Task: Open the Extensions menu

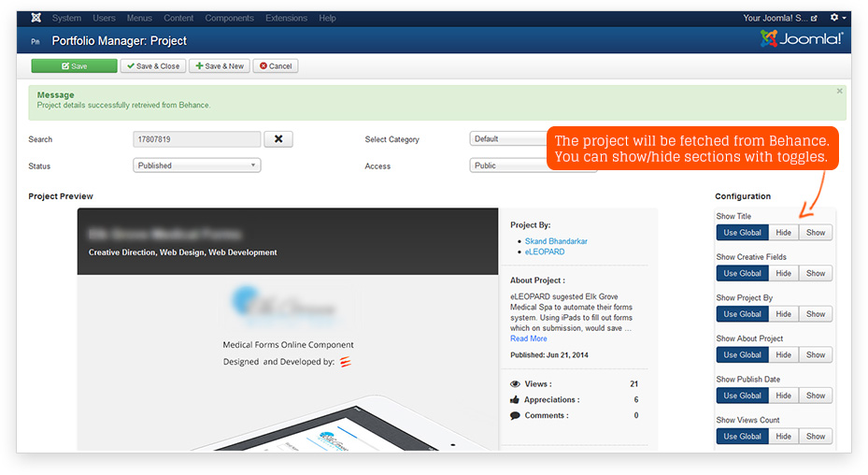Action: point(286,18)
